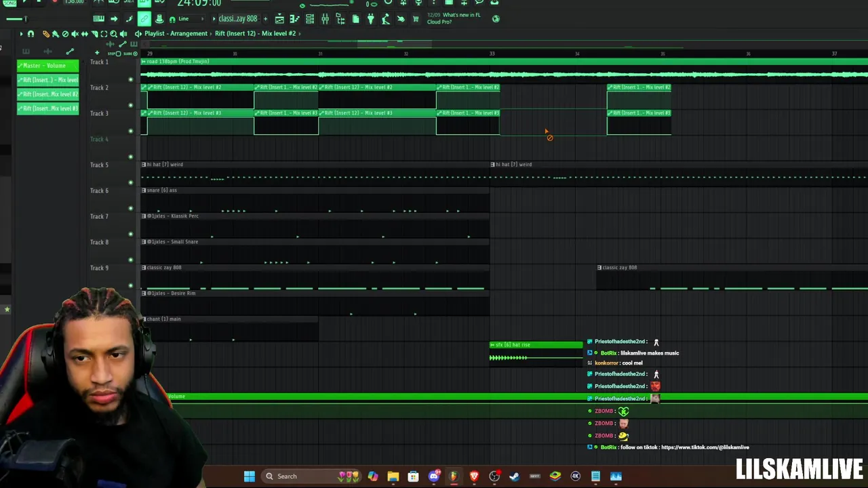Click bar 33 on the timeline ruler
This screenshot has width=868, height=488.
coord(492,54)
